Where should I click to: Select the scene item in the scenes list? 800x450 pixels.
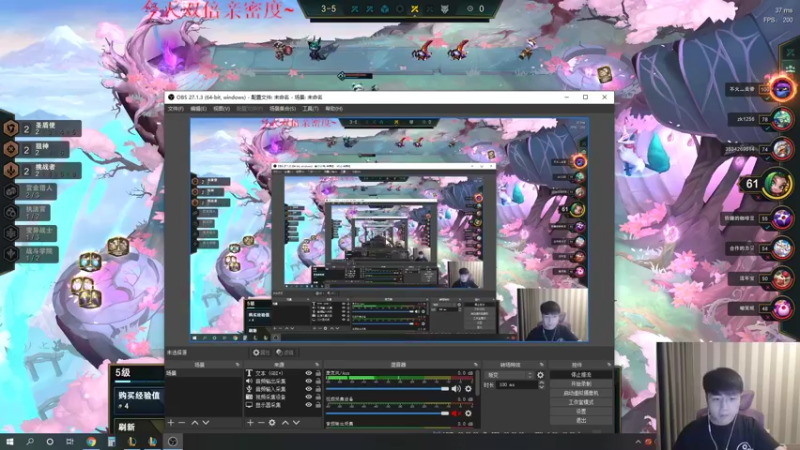point(203,373)
